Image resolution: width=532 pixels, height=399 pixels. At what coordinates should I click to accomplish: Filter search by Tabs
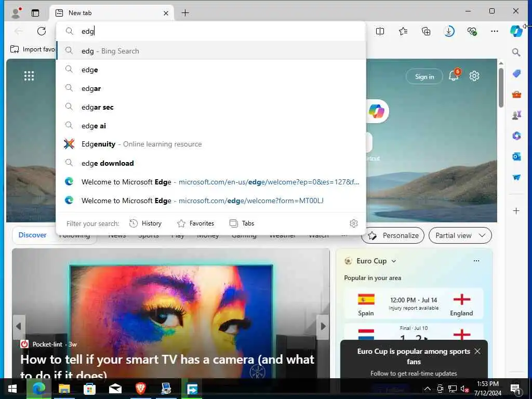click(x=242, y=223)
